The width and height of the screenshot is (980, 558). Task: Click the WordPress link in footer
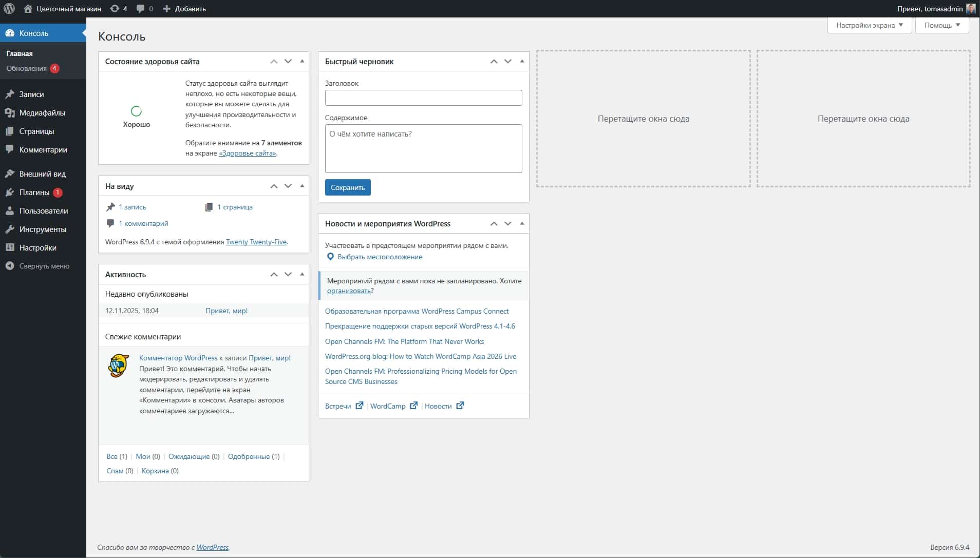(x=212, y=547)
